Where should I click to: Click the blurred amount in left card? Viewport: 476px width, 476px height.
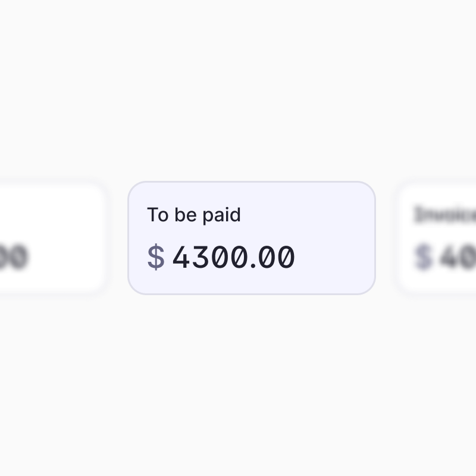[x=14, y=257]
